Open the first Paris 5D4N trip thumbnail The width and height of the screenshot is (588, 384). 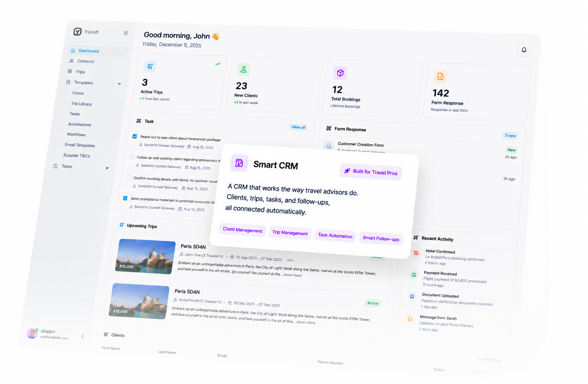coord(145,256)
